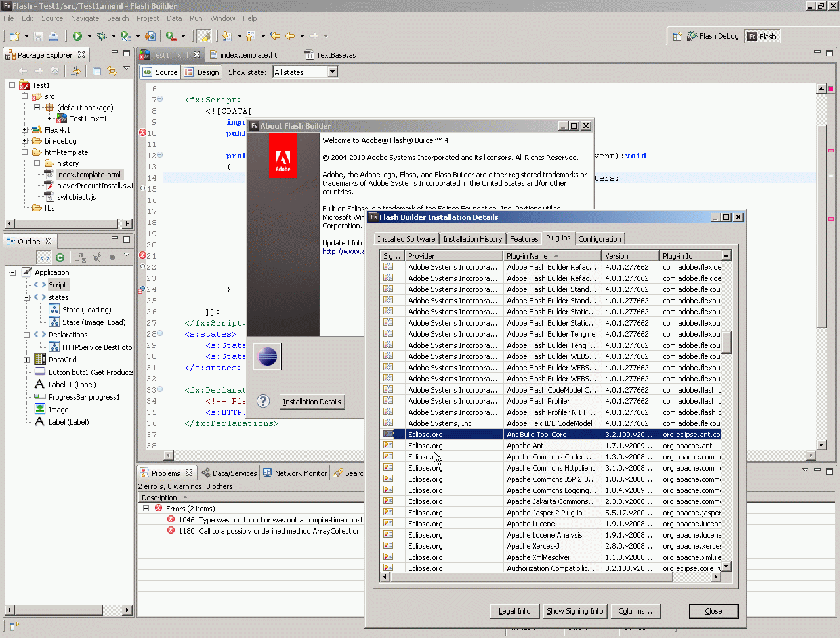Expand the history folder

[37, 163]
